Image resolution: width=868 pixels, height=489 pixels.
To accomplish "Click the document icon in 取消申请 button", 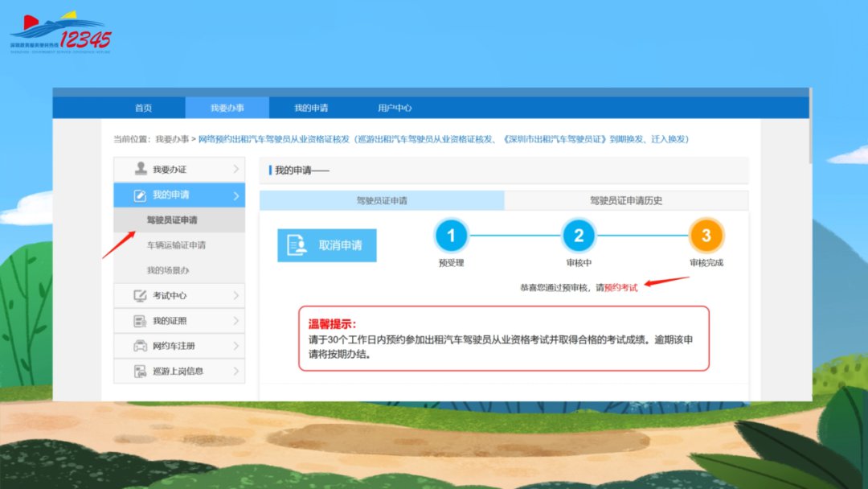I will [x=297, y=244].
